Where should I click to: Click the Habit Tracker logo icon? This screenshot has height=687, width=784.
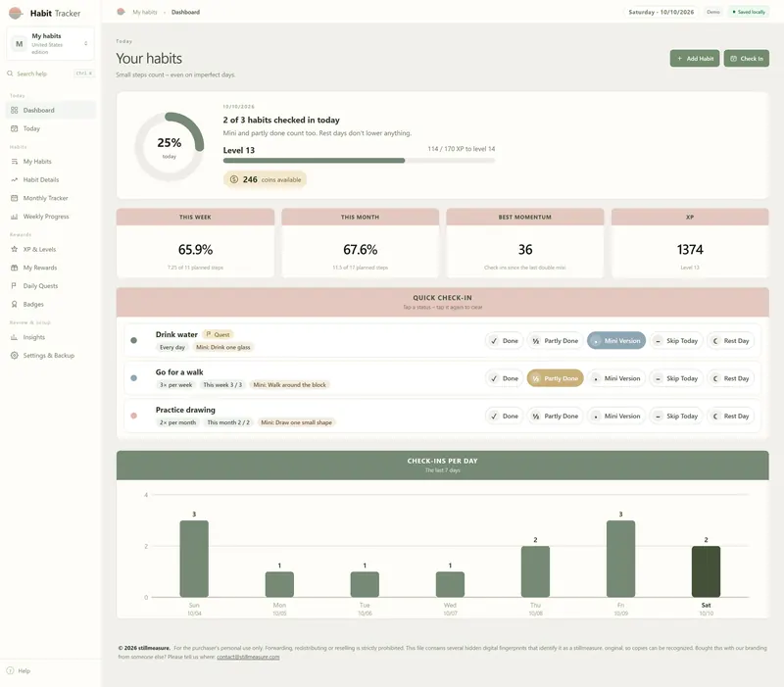[16, 13]
